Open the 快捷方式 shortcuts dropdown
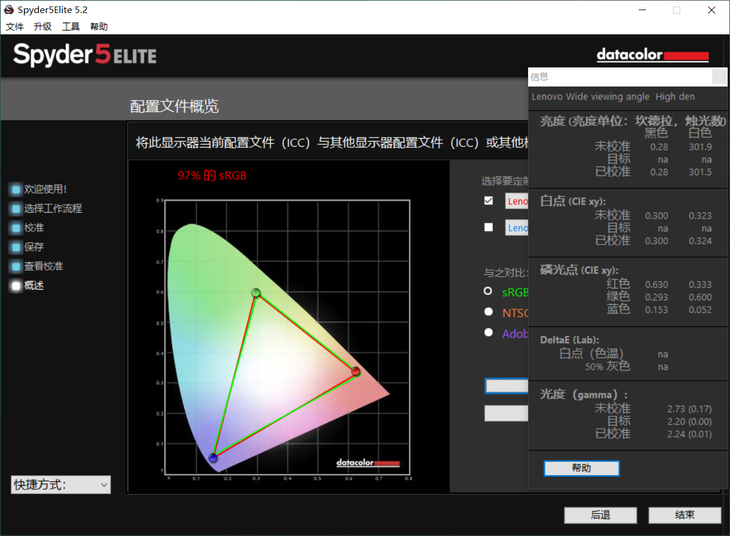 pyautogui.click(x=61, y=485)
